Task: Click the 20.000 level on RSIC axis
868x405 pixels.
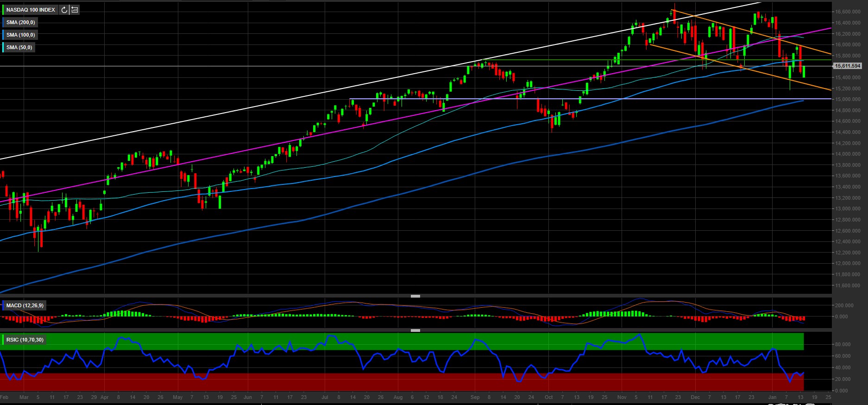Action: (843, 379)
